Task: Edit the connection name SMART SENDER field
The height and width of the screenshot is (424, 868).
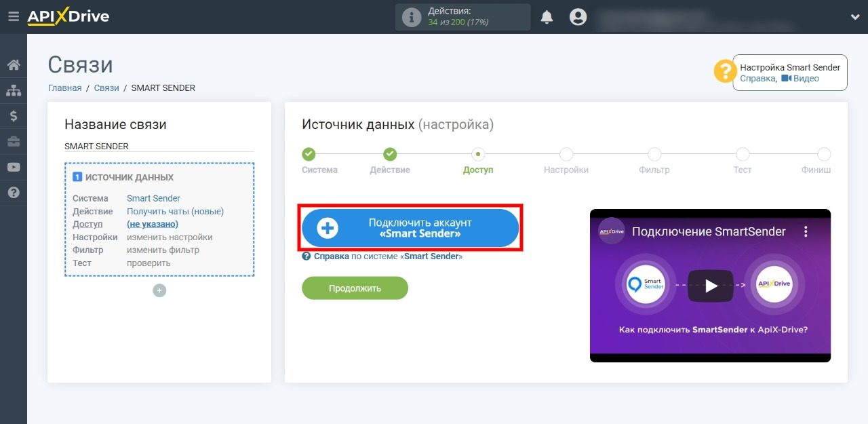Action: (x=159, y=146)
